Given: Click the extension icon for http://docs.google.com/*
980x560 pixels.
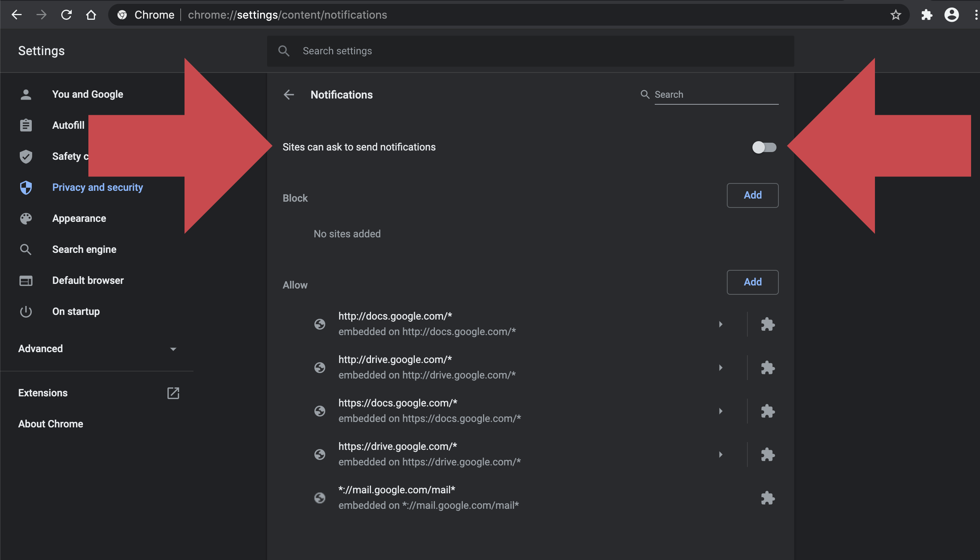Looking at the screenshot, I should click(768, 324).
